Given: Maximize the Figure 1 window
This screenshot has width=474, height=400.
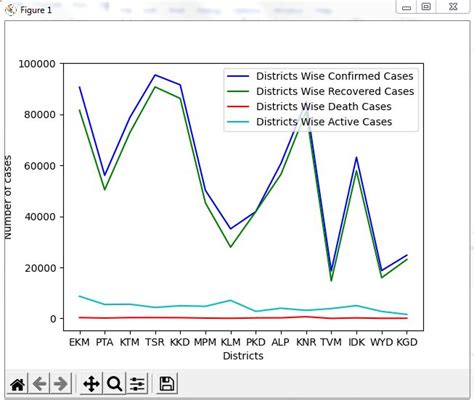Looking at the screenshot, I should [426, 7].
